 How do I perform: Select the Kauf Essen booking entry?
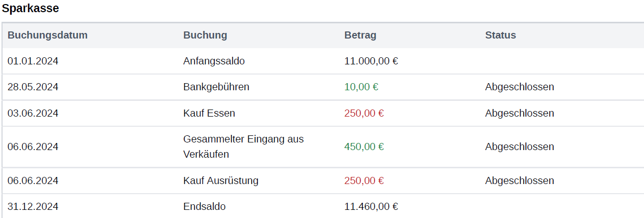click(209, 114)
